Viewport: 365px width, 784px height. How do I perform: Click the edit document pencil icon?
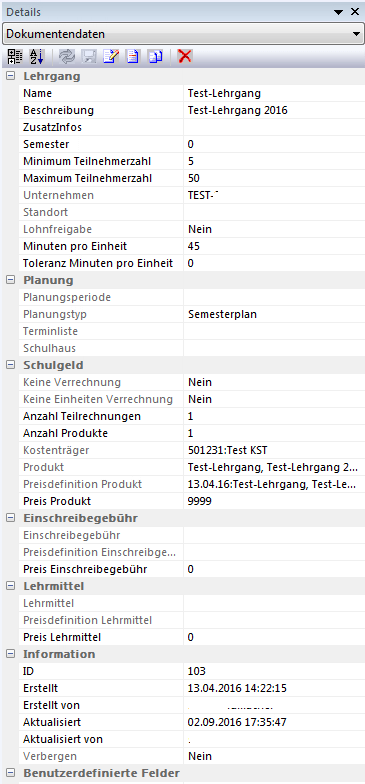coord(110,56)
